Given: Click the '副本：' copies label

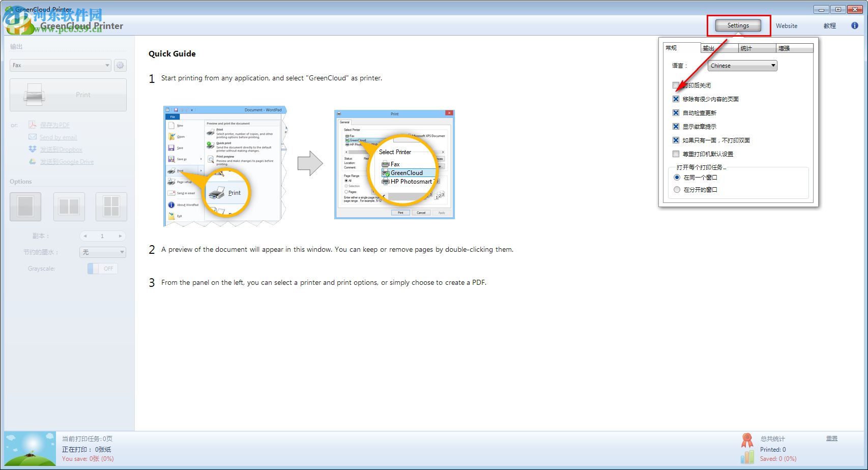Looking at the screenshot, I should 41,236.
